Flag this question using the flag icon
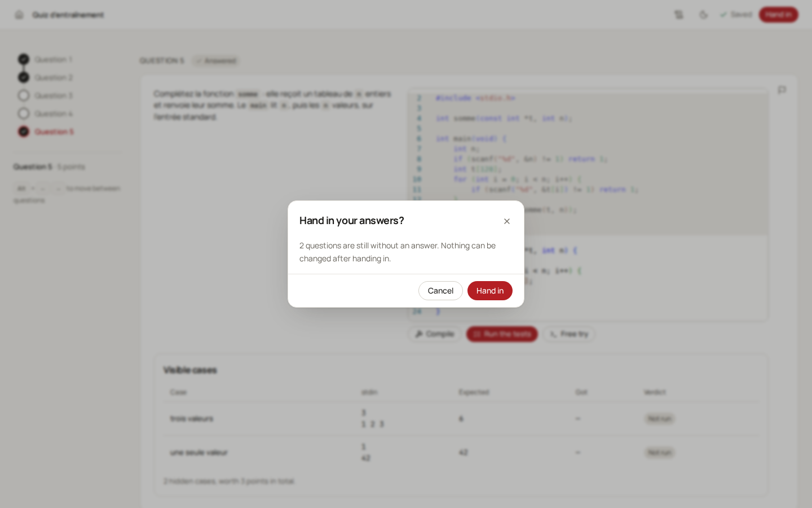 tap(782, 90)
